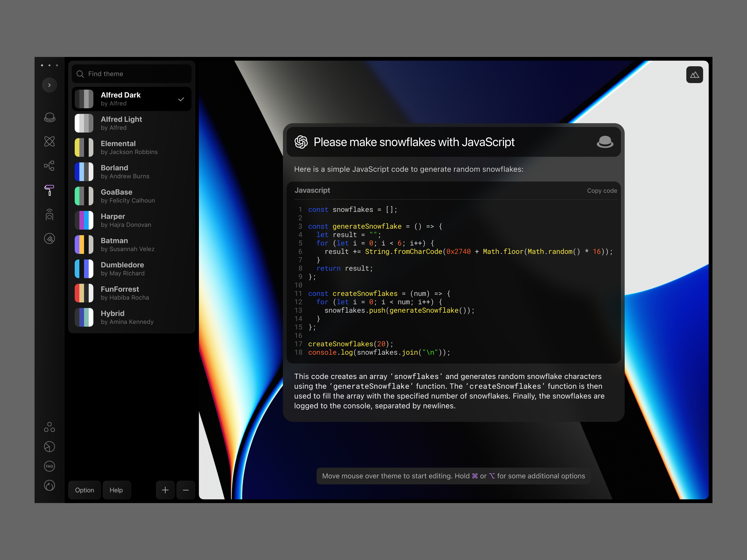Open the Remote icon in sidebar

[x=50, y=215]
